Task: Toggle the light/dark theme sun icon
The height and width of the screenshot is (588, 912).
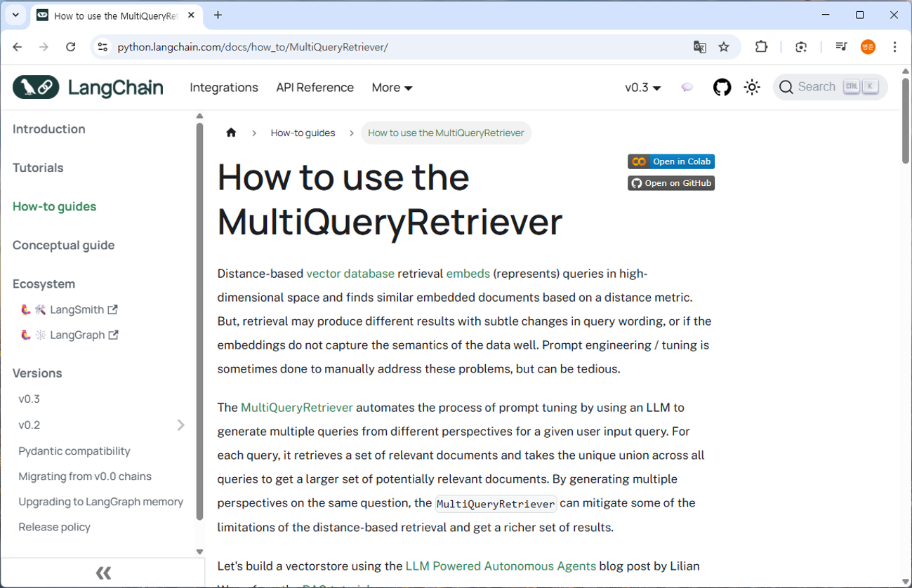Action: tap(752, 87)
